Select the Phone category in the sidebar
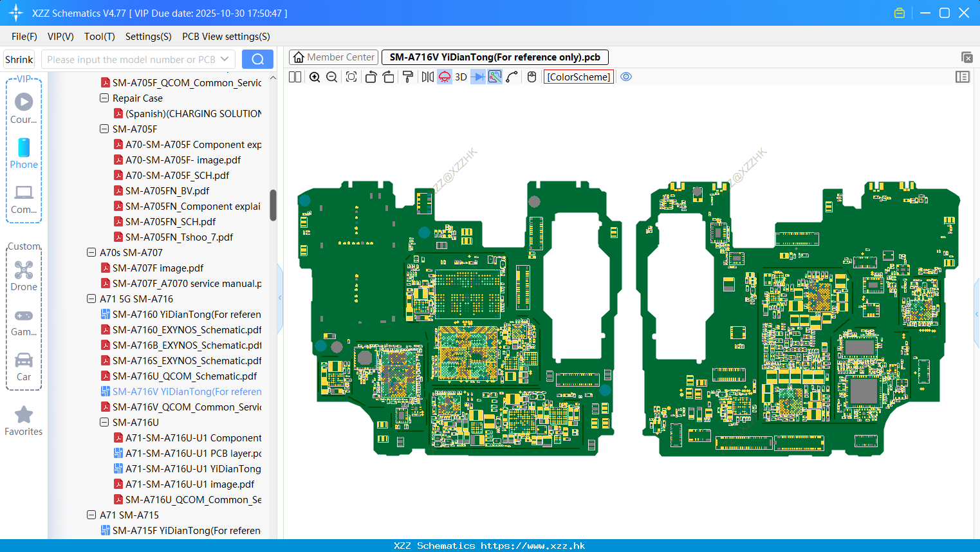The width and height of the screenshot is (980, 552). 24,153
